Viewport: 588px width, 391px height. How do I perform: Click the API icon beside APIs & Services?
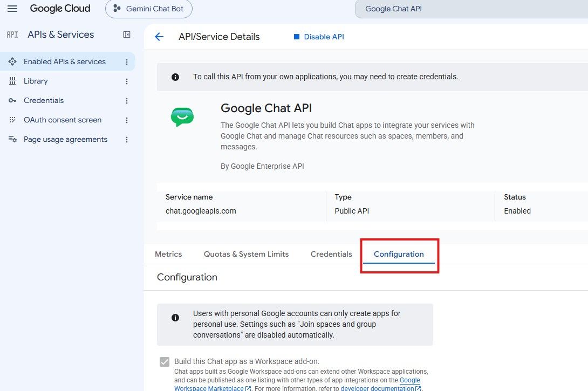12,35
